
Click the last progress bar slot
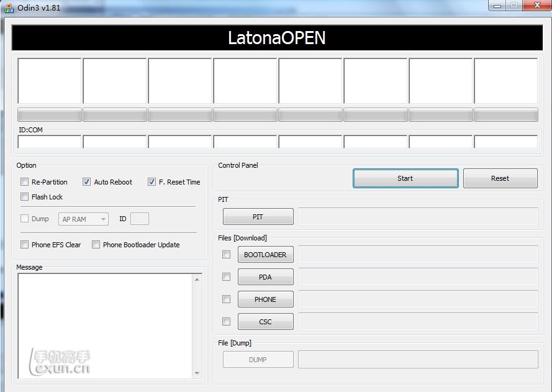(506, 115)
